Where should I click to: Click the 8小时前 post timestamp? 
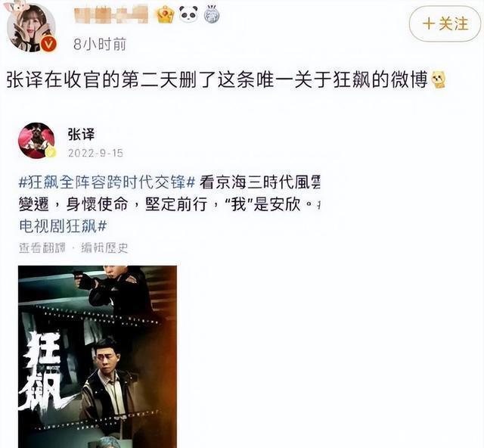pos(100,45)
